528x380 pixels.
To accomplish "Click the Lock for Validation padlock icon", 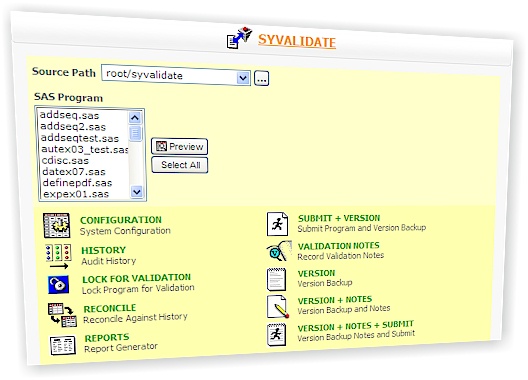I will [59, 285].
